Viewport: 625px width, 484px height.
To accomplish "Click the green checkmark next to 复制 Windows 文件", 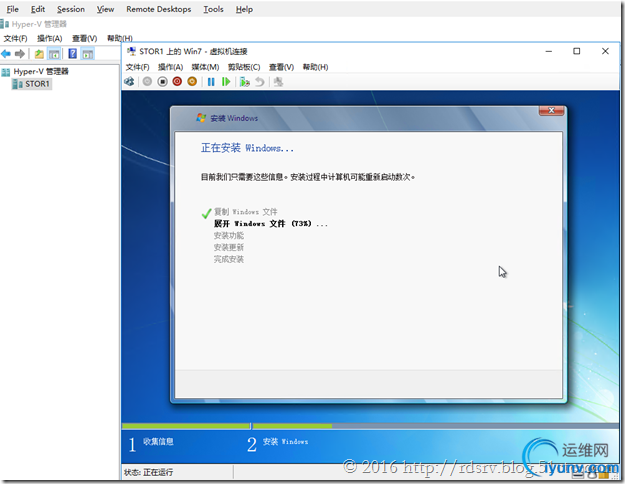I will tap(206, 213).
